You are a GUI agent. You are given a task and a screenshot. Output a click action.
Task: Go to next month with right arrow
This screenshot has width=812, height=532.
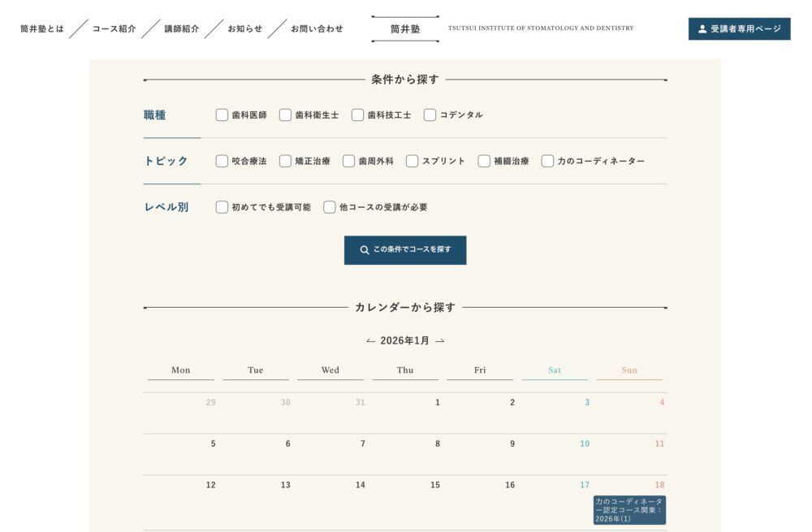pyautogui.click(x=440, y=341)
